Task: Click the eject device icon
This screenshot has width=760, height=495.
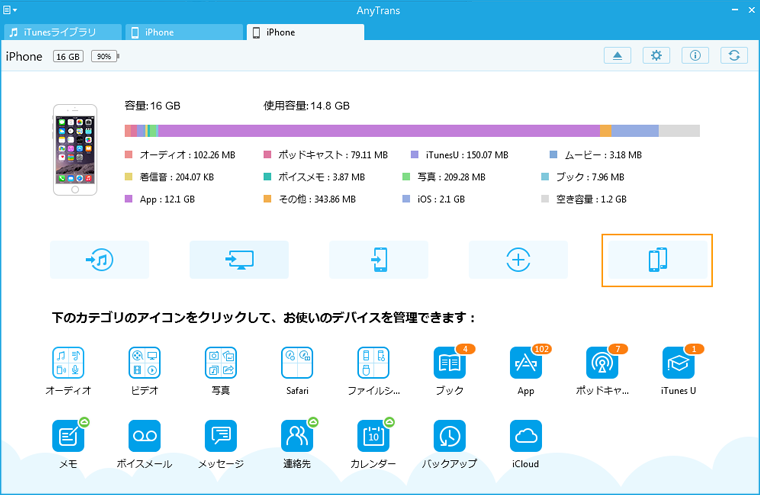Action: (x=618, y=56)
